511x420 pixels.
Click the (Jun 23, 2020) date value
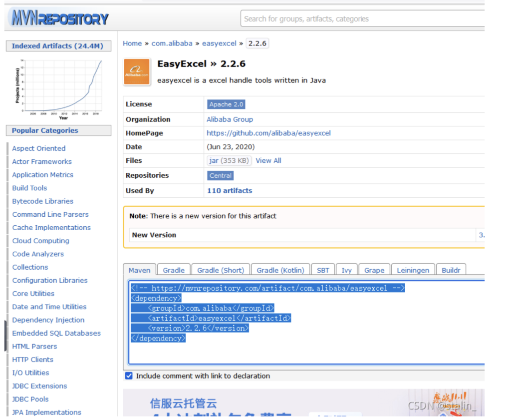click(x=231, y=147)
